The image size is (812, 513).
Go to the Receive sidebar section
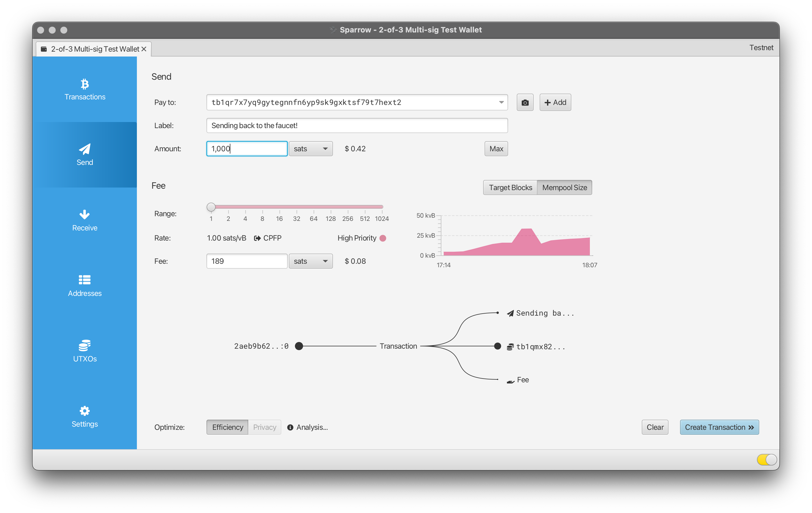(x=85, y=221)
